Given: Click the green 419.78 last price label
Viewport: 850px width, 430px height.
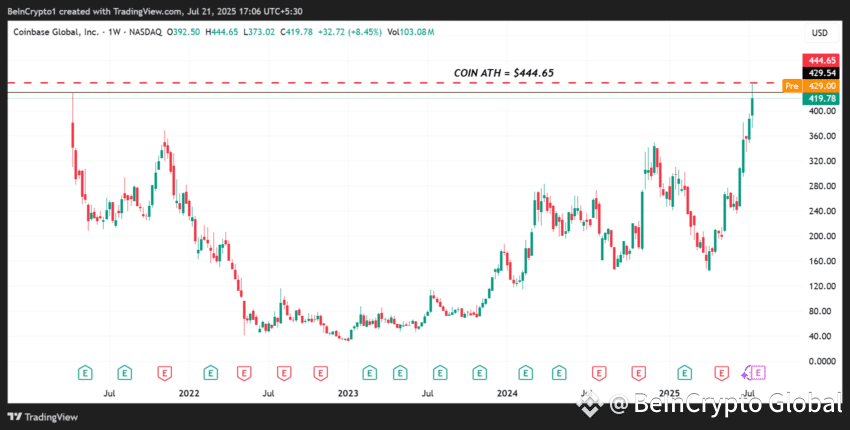Looking at the screenshot, I should pos(820,98).
